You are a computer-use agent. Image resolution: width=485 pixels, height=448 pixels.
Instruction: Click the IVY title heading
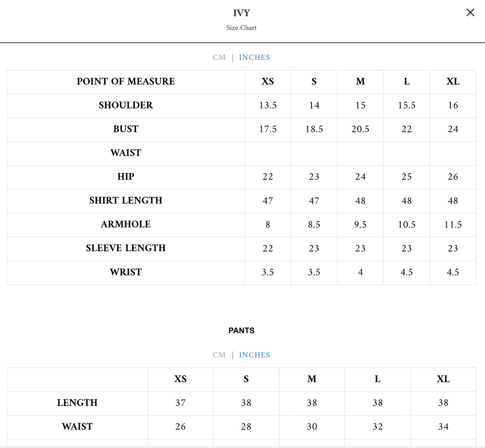pyautogui.click(x=242, y=13)
